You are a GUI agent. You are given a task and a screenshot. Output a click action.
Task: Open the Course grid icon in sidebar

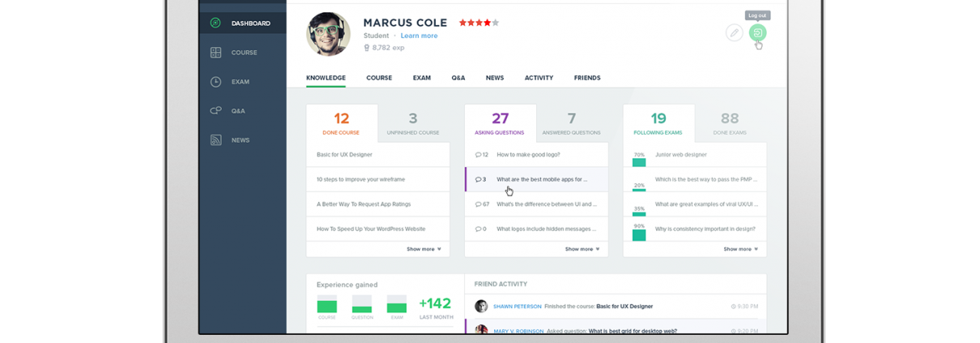click(215, 53)
